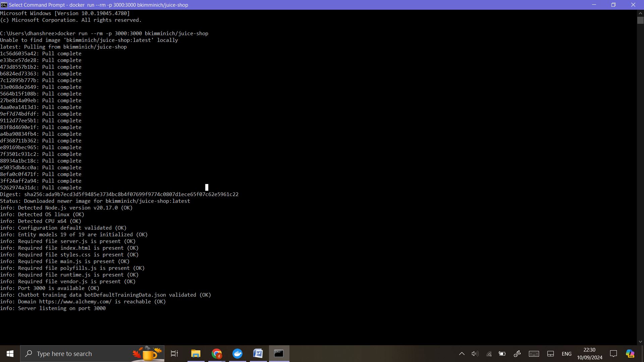Open the notification action center
This screenshot has width=644, height=362.
[x=613, y=354]
